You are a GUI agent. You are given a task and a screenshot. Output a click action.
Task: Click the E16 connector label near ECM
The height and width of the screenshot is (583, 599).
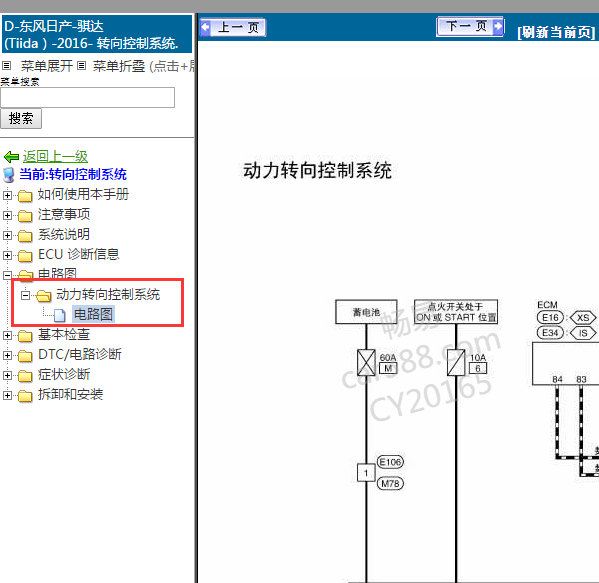[550, 317]
